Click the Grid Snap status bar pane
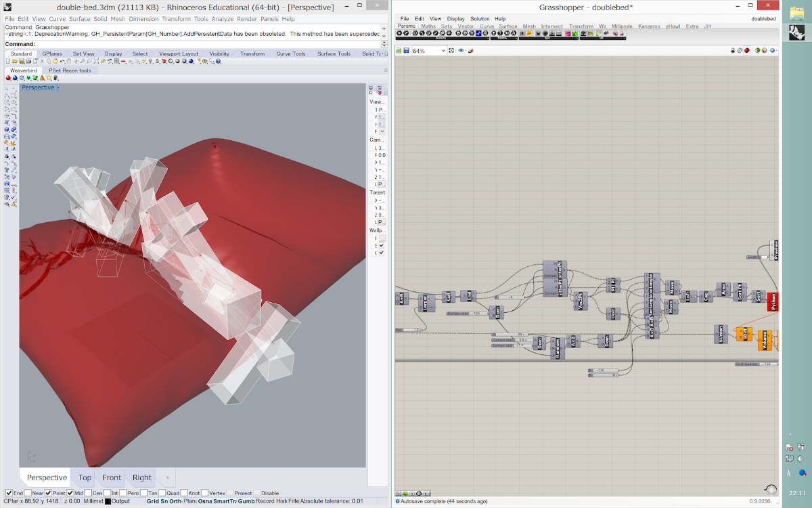Viewport: 812px width, 508px height. pos(157,501)
